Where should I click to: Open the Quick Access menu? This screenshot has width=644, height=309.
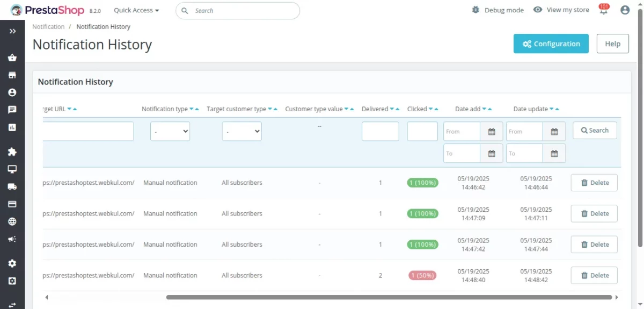136,10
